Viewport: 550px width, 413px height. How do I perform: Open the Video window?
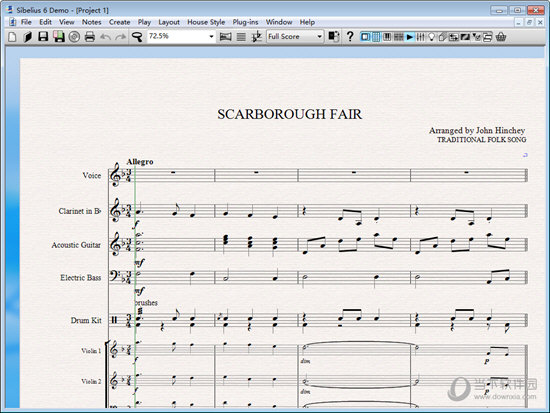click(x=465, y=36)
